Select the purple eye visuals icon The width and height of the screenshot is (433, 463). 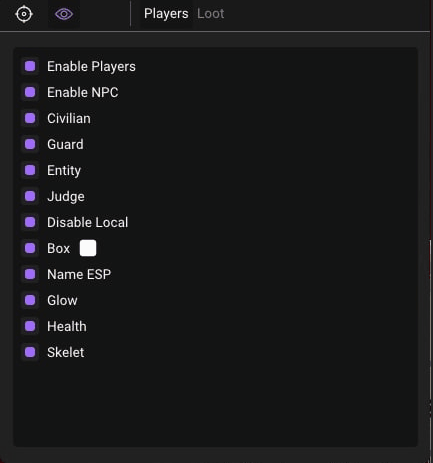tap(64, 14)
